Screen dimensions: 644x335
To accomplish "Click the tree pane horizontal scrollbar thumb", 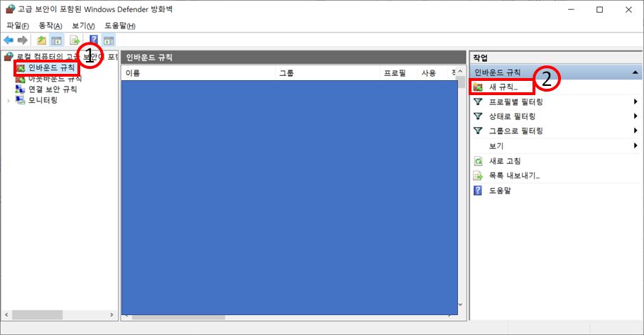I will point(38,315).
